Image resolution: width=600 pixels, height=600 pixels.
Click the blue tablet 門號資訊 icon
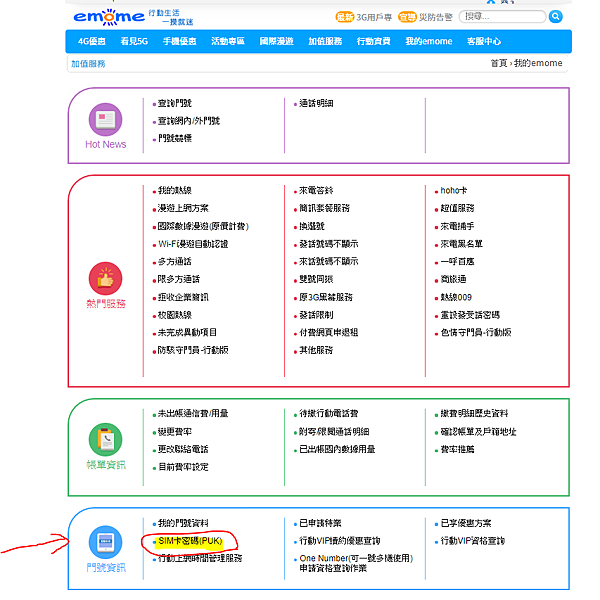pyautogui.click(x=105, y=542)
